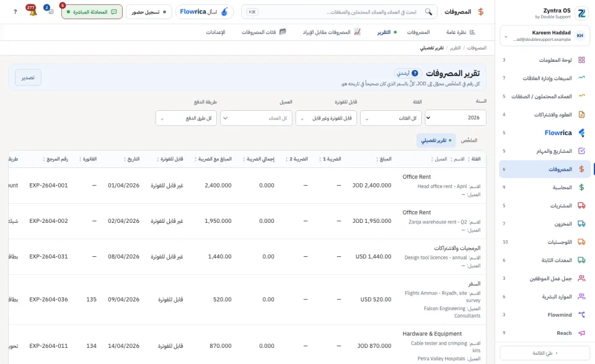Open المعدات الثابتة sidebar icon
Viewport: 595px width, 364px height.
click(x=581, y=260)
